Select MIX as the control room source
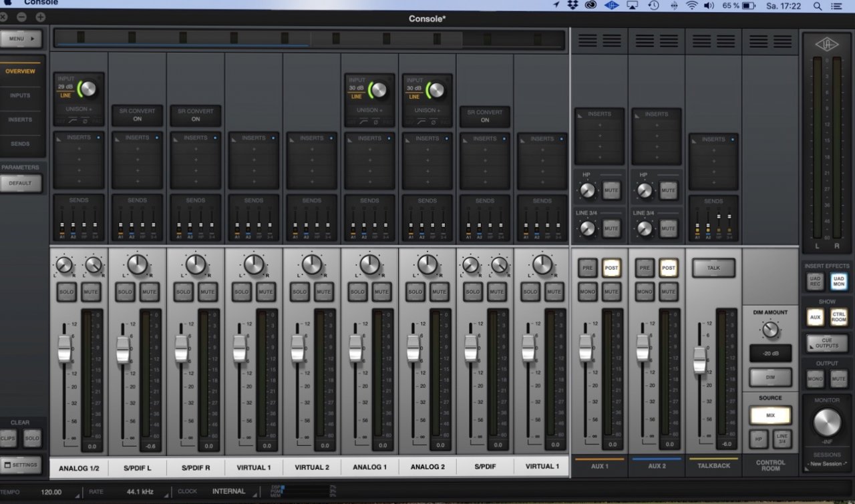This screenshot has height=504, width=855. [x=770, y=415]
